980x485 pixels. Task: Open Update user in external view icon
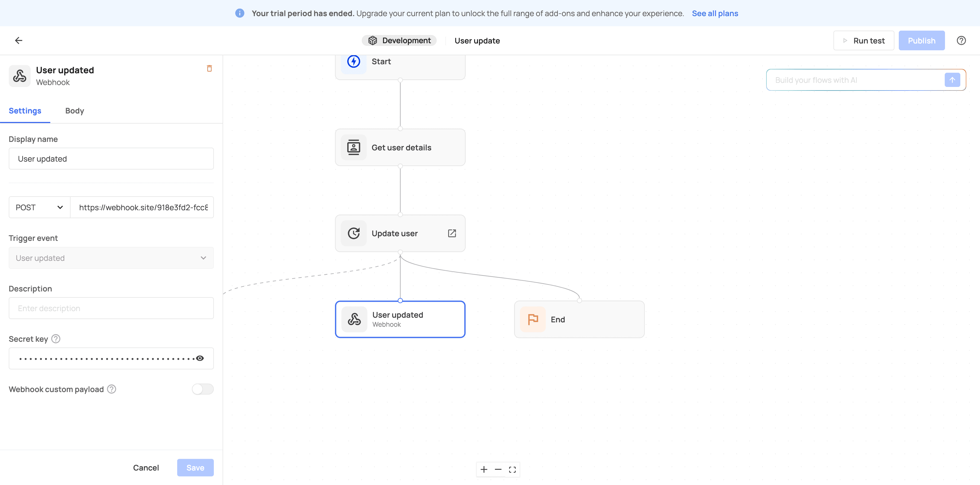tap(452, 233)
